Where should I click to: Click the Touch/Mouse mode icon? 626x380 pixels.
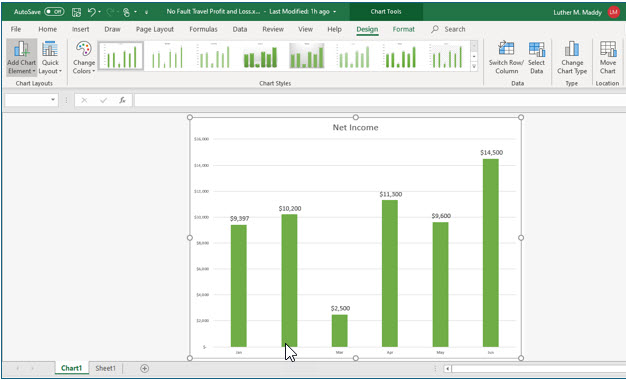click(x=126, y=12)
